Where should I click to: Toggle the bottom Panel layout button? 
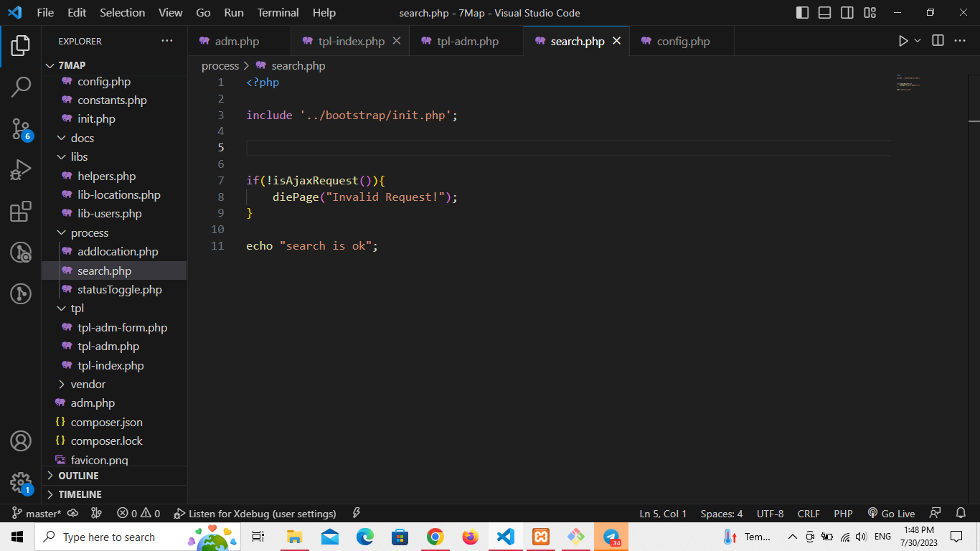point(825,13)
